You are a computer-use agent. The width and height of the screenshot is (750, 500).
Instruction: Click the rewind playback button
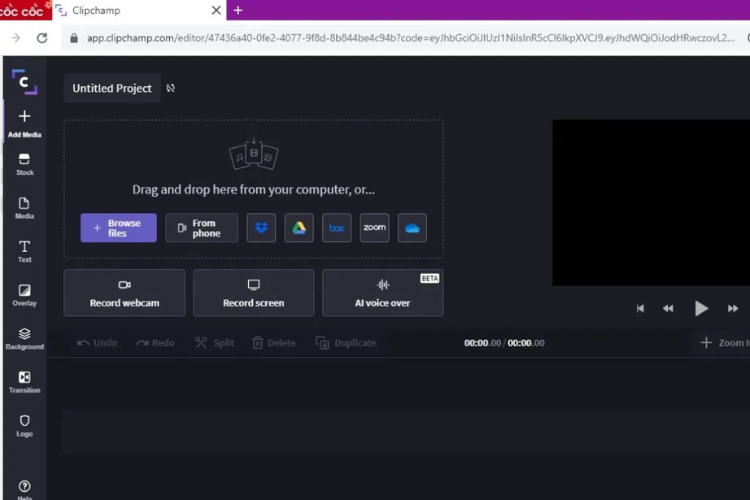pos(668,309)
